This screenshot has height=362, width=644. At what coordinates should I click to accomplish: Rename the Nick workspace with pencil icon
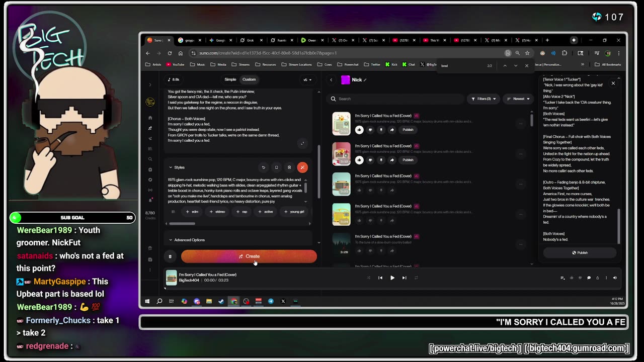click(x=365, y=80)
